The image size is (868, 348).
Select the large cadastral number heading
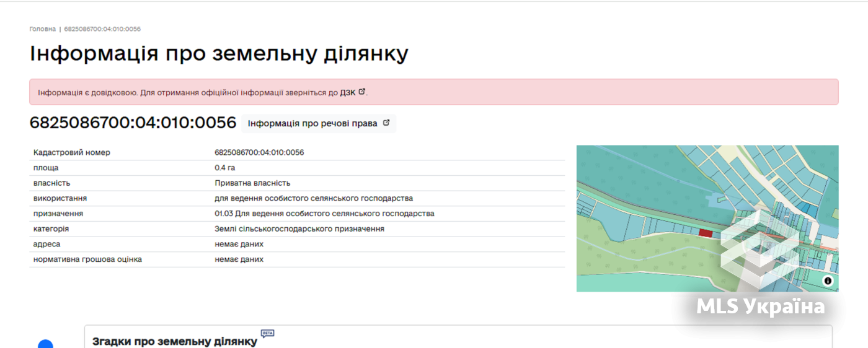133,123
